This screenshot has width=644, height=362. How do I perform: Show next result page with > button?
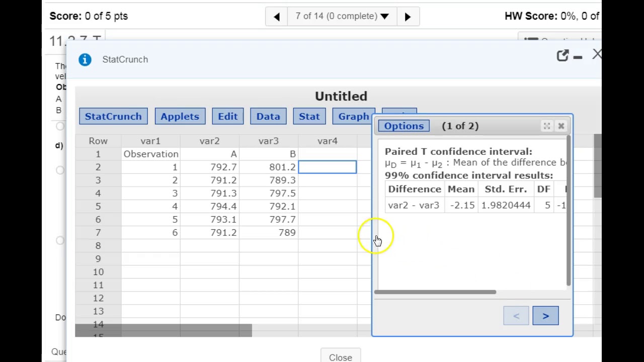(545, 316)
